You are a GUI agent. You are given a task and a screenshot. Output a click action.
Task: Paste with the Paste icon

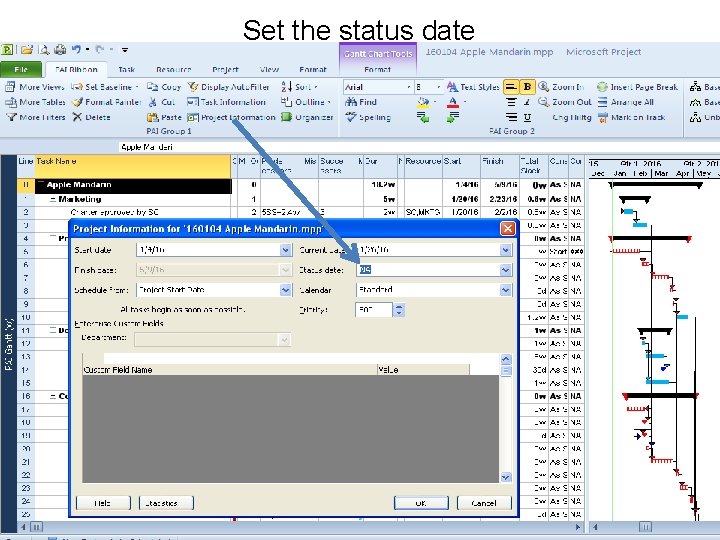coord(152,117)
